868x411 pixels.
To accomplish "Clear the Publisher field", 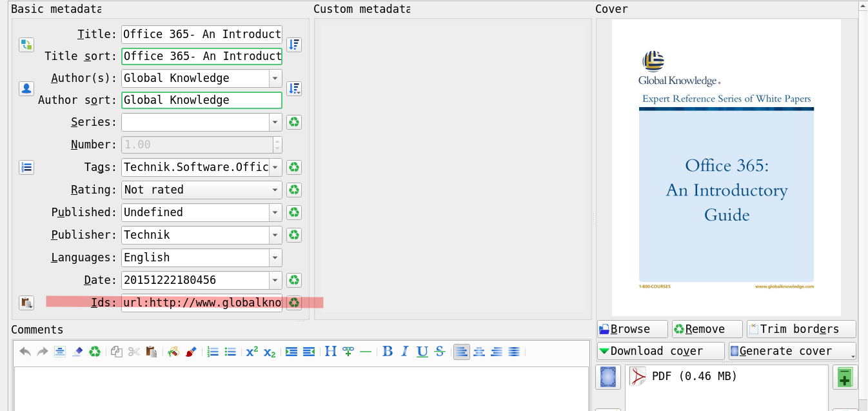I will 294,235.
